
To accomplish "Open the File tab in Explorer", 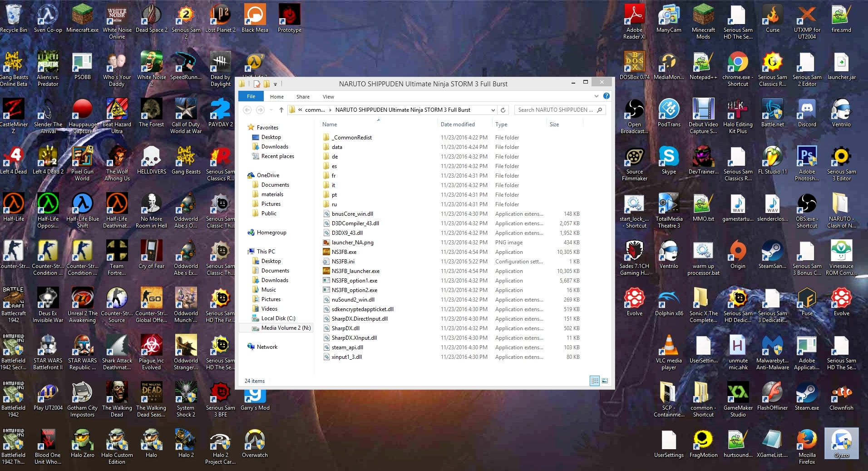I will click(x=251, y=96).
